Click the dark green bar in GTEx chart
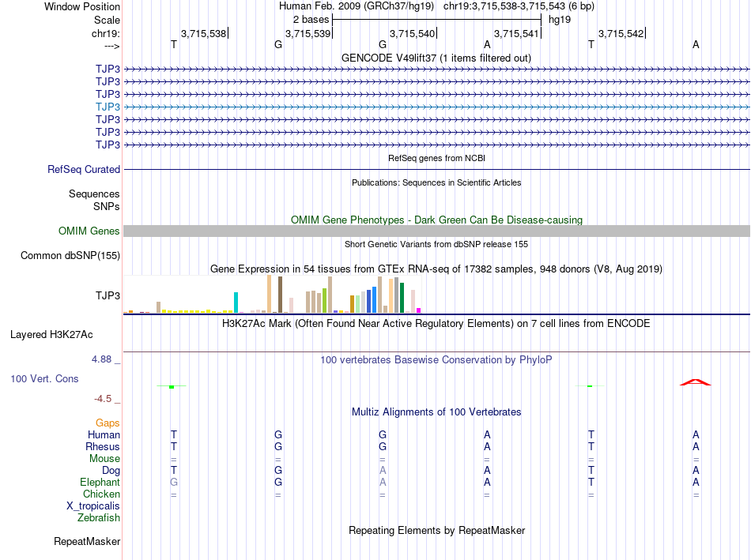The width and height of the screenshot is (751, 560). pyautogui.click(x=402, y=298)
